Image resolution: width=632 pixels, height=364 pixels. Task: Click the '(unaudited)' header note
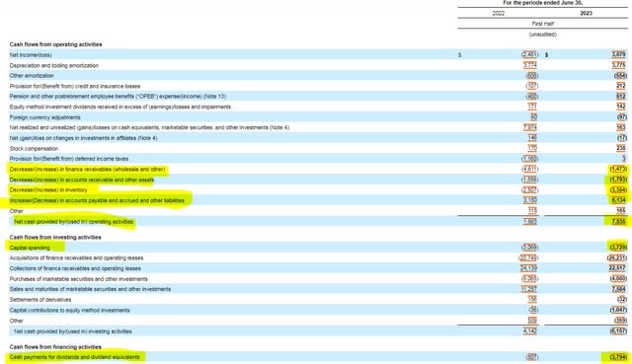pyautogui.click(x=542, y=35)
